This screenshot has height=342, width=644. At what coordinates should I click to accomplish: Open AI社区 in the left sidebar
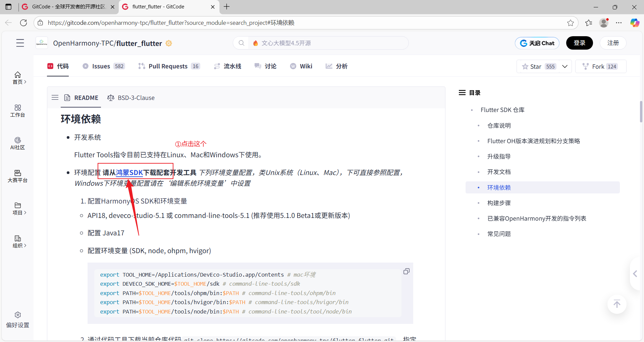coord(18,143)
